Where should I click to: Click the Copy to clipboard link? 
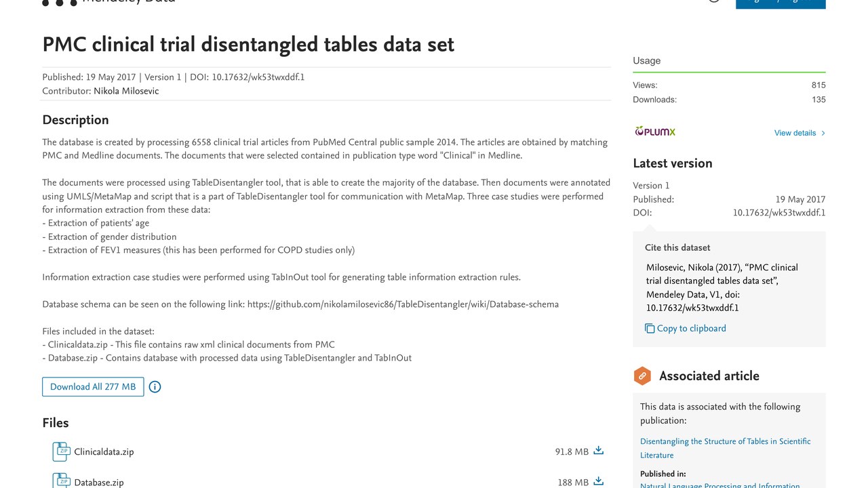point(692,329)
